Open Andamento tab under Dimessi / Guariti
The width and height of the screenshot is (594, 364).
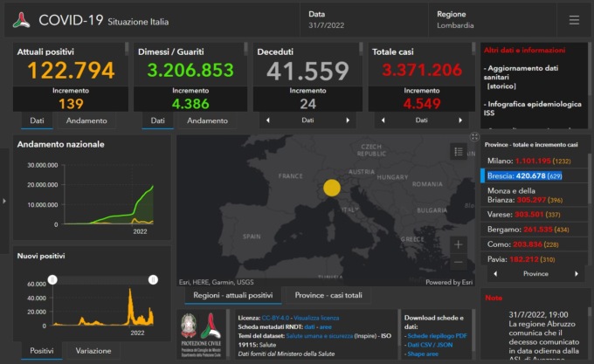pos(207,120)
